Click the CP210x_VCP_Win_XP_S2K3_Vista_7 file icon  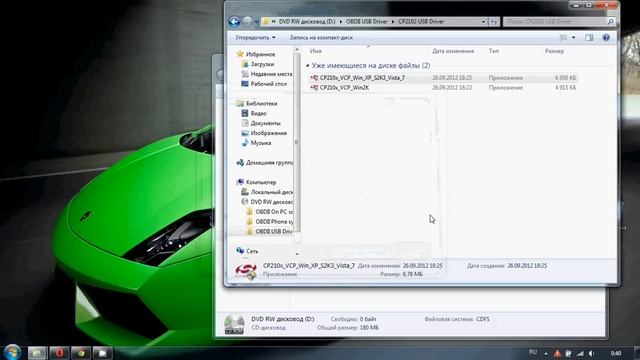314,78
